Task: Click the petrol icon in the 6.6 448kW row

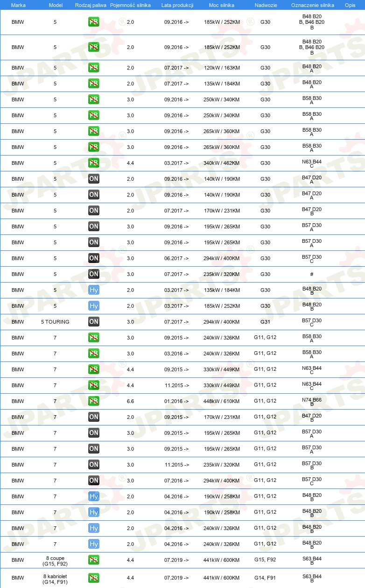Action: click(94, 401)
